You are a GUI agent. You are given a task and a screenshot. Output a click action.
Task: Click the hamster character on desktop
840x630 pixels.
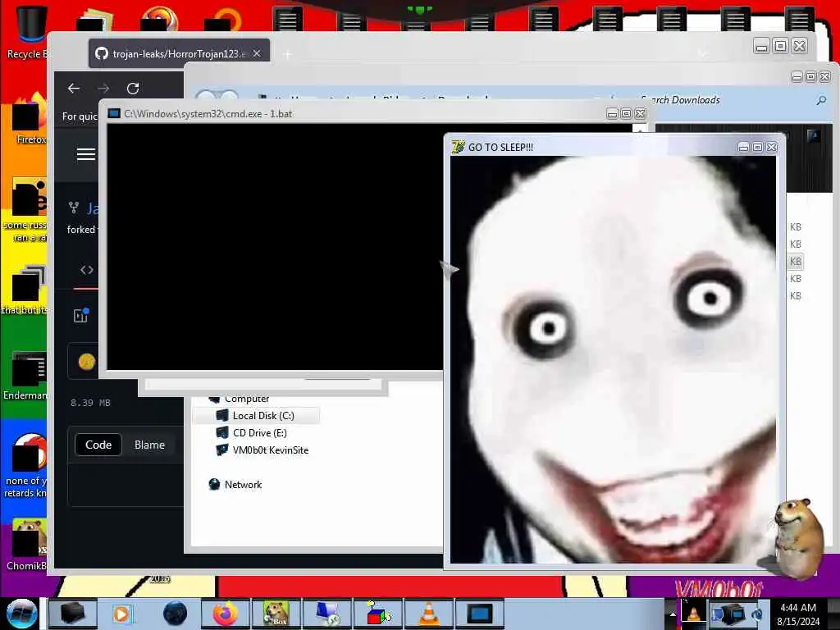click(798, 538)
